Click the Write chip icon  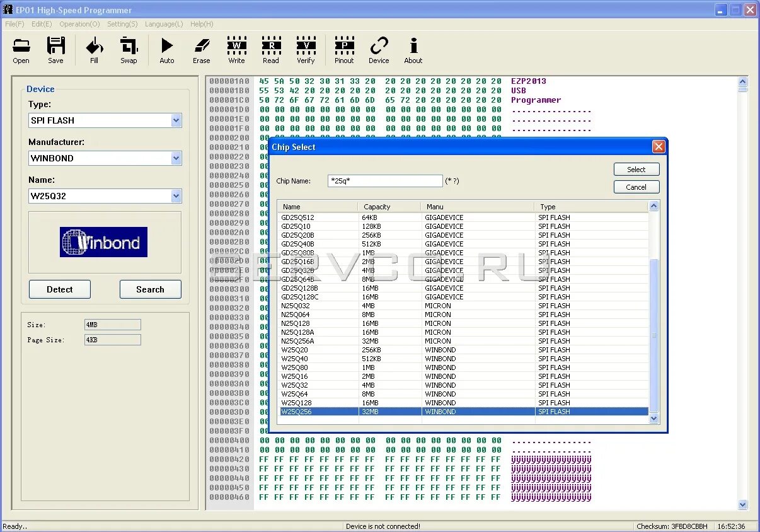click(x=236, y=50)
